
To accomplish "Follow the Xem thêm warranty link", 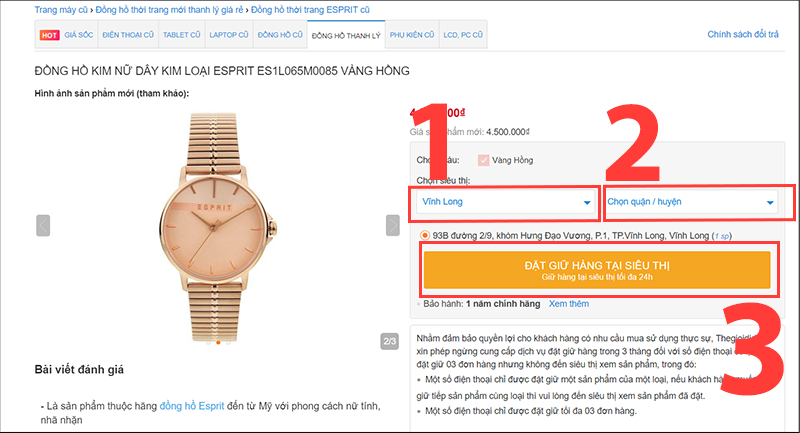I will pos(569,303).
